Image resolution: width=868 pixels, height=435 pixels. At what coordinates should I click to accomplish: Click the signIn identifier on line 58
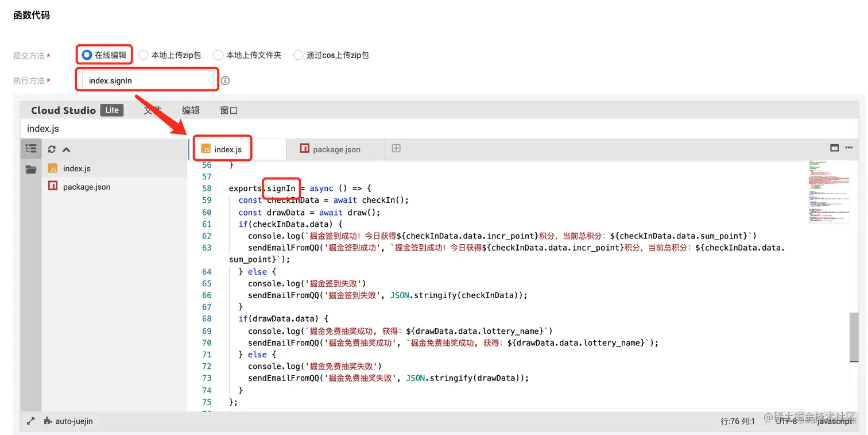(x=281, y=188)
